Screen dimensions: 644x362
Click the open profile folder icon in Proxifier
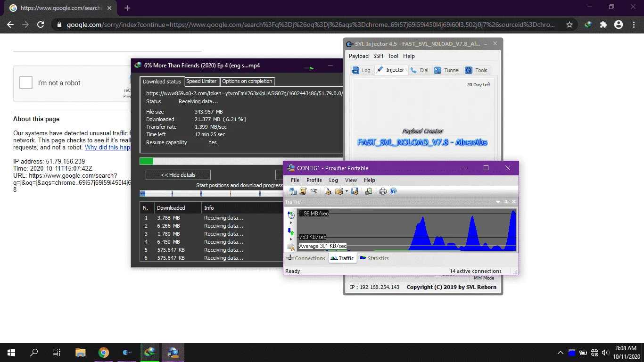[x=339, y=191]
